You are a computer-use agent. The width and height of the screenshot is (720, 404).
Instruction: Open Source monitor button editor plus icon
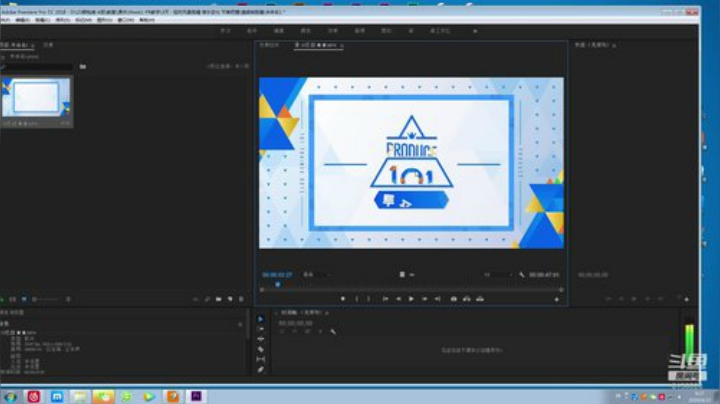point(557,299)
